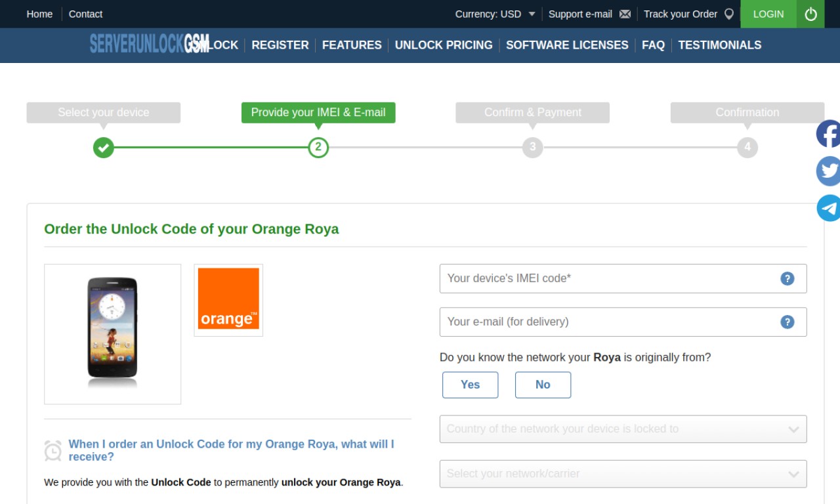Open the SOFTWARE LICENSES menu item
This screenshot has width=840, height=504.
point(567,45)
